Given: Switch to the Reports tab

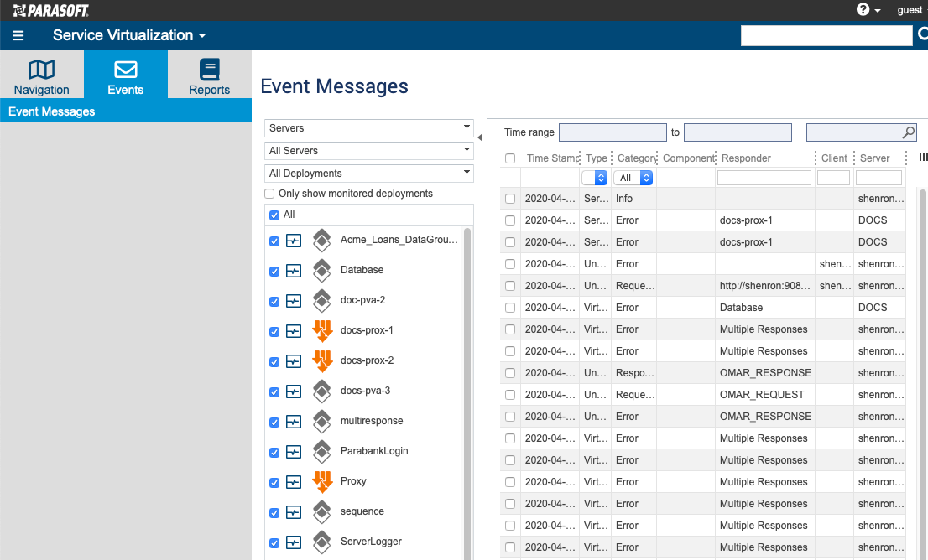Looking at the screenshot, I should pos(210,75).
